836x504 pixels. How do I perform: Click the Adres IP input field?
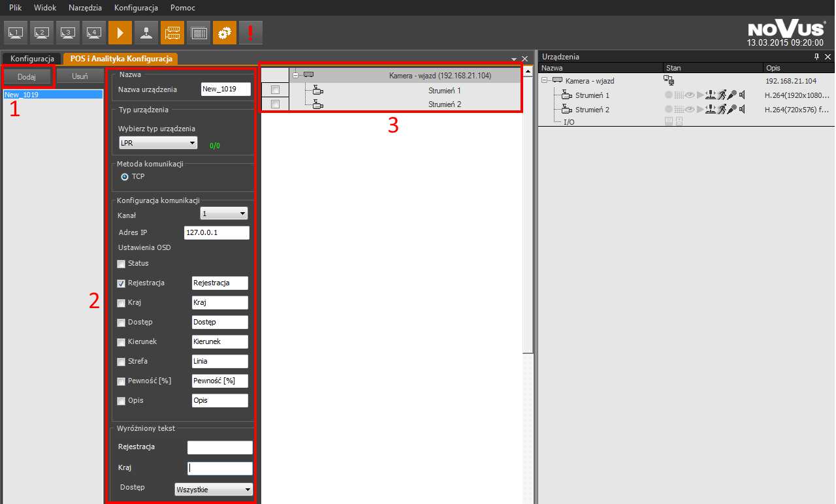point(217,233)
